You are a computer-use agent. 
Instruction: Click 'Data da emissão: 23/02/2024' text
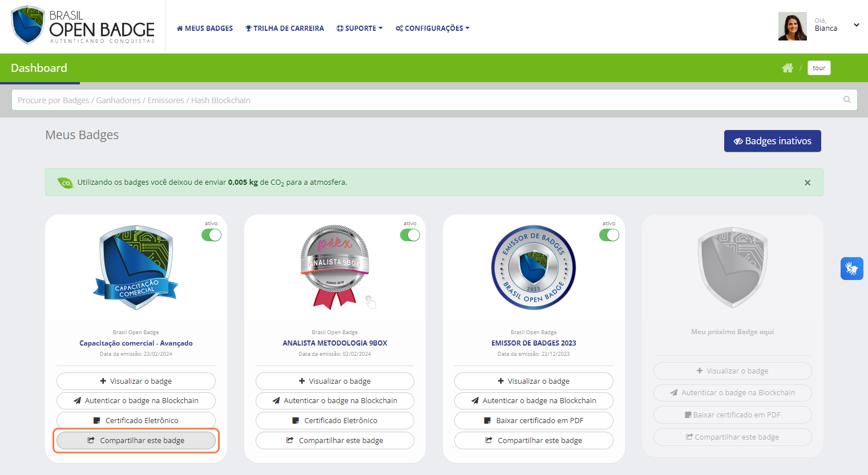point(136,354)
